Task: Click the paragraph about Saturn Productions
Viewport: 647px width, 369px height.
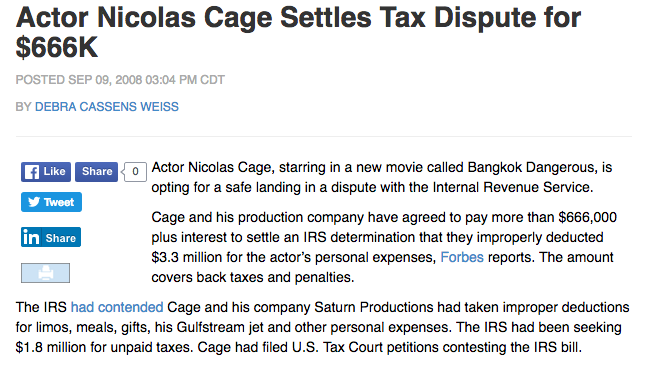Action: (323, 327)
